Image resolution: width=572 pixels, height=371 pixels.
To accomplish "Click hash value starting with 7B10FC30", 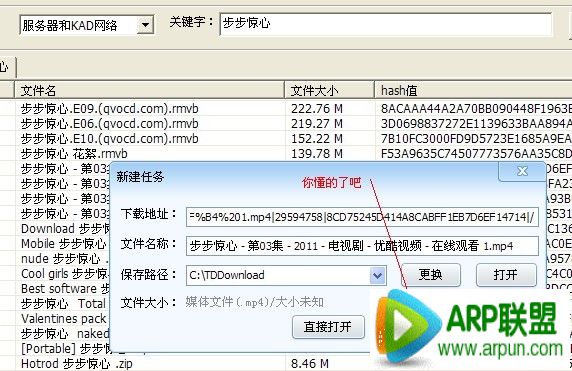I will pyautogui.click(x=476, y=139).
